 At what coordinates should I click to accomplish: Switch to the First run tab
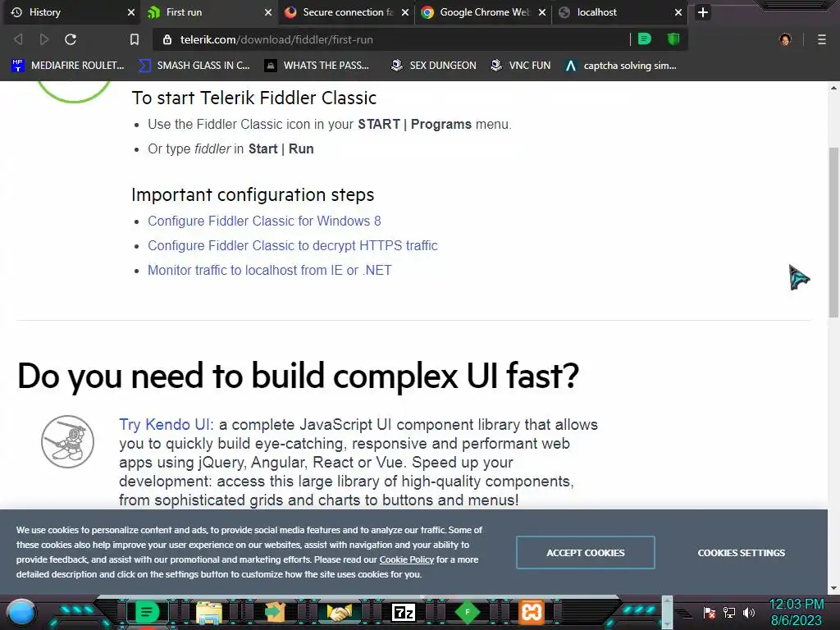click(209, 12)
